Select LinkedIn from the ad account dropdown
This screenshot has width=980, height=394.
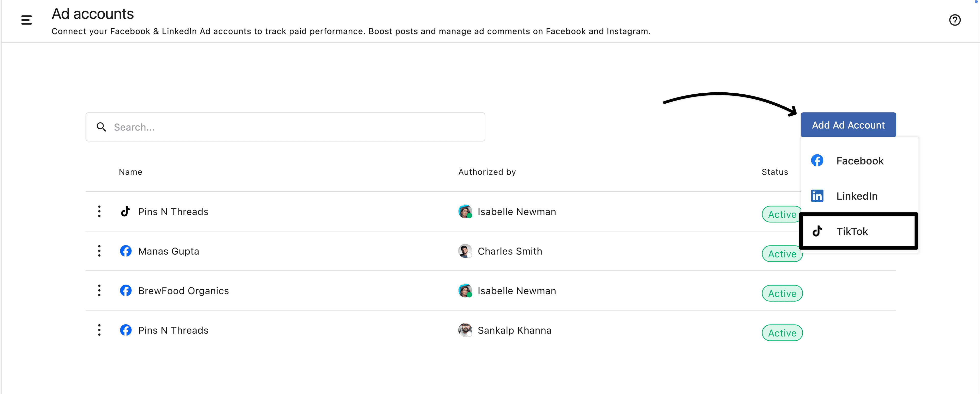coord(856,196)
